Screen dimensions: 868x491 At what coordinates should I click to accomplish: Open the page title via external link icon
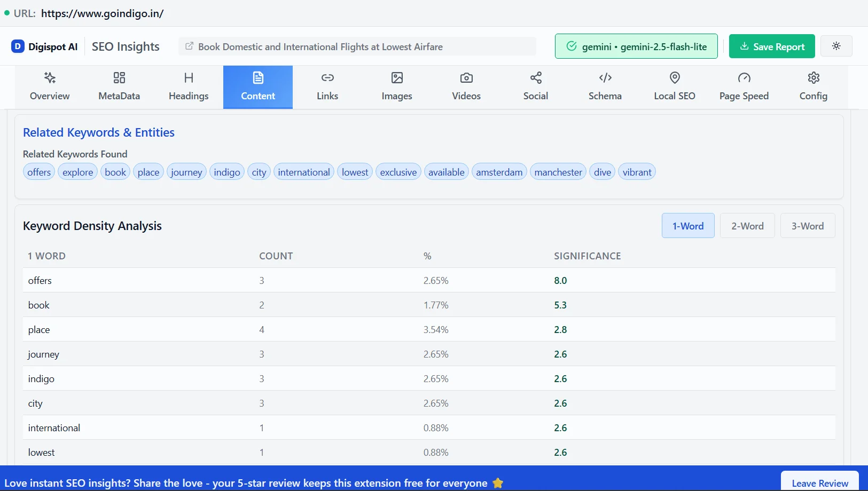(x=190, y=46)
